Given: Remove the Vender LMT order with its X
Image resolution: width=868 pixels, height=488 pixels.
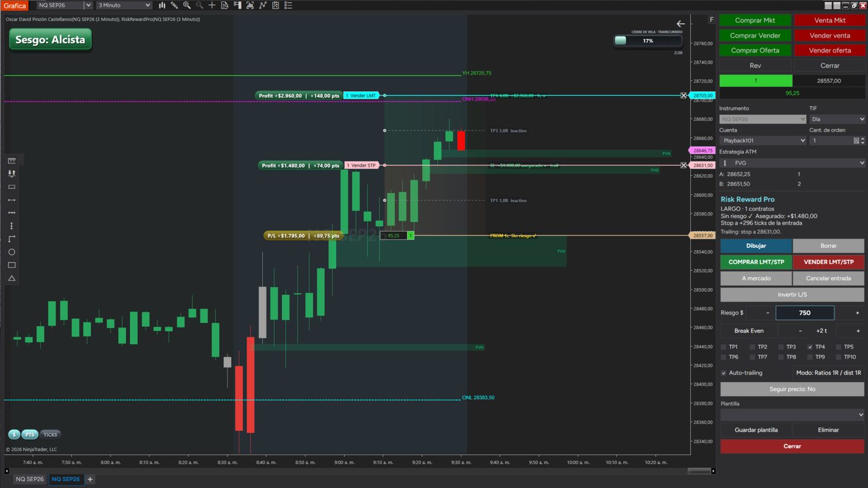Looking at the screenshot, I should pyautogui.click(x=683, y=95).
